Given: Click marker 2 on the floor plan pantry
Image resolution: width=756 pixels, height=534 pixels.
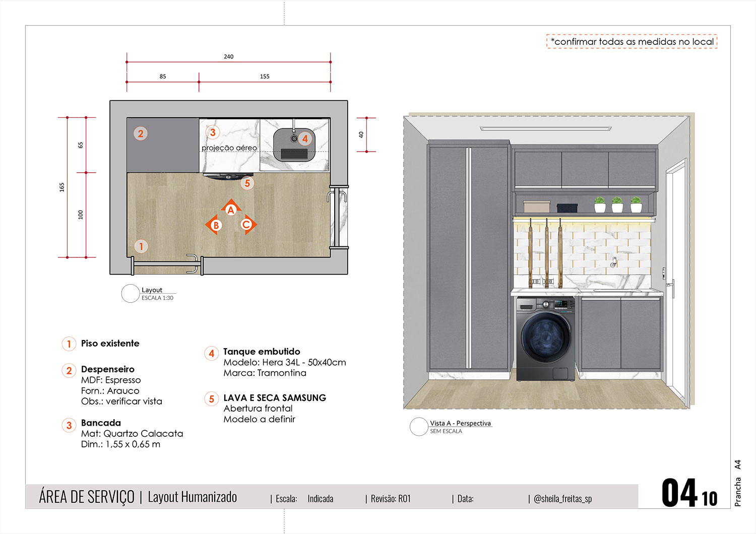Looking at the screenshot, I should [x=141, y=133].
